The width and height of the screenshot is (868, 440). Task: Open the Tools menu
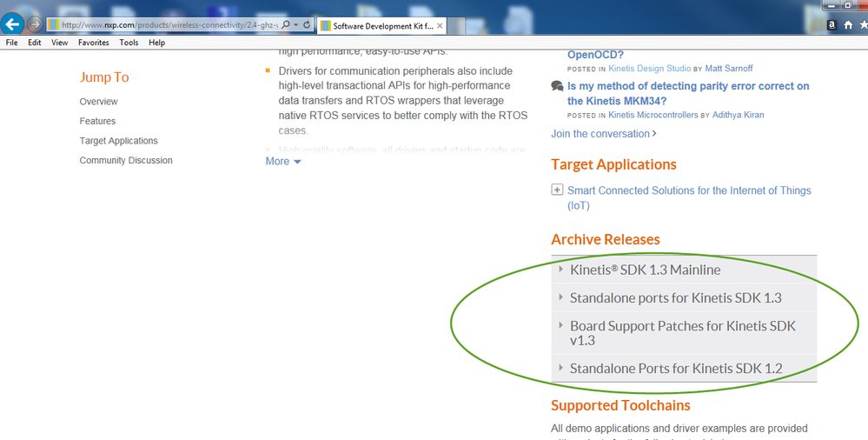point(129,42)
